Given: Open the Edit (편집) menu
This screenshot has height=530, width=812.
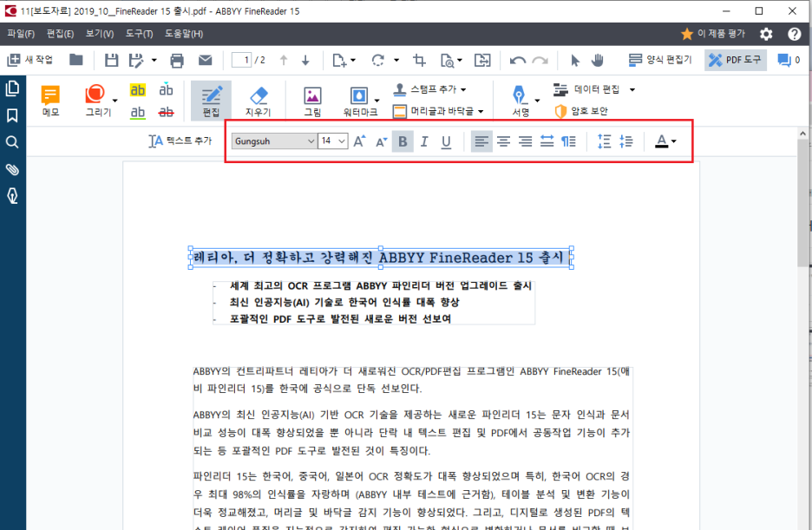Looking at the screenshot, I should [60, 34].
